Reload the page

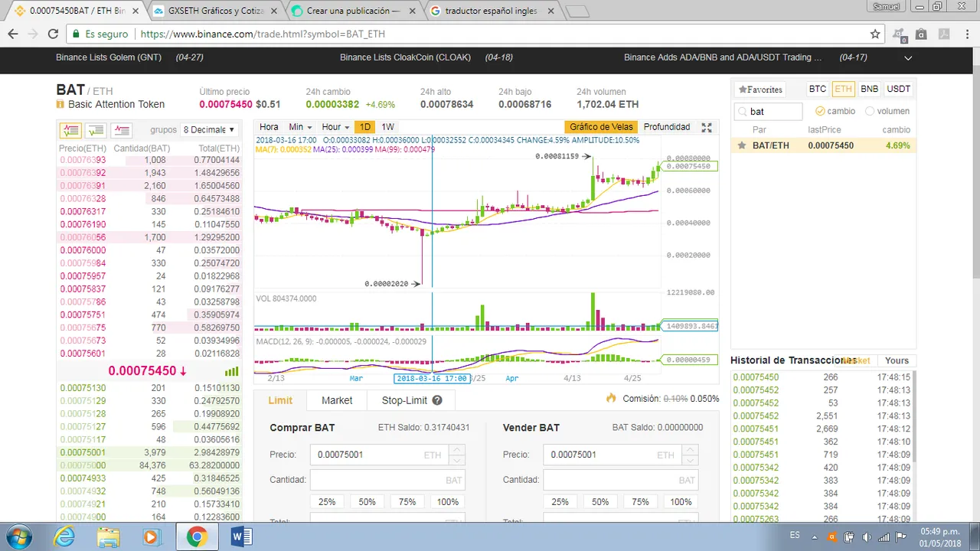point(53,34)
